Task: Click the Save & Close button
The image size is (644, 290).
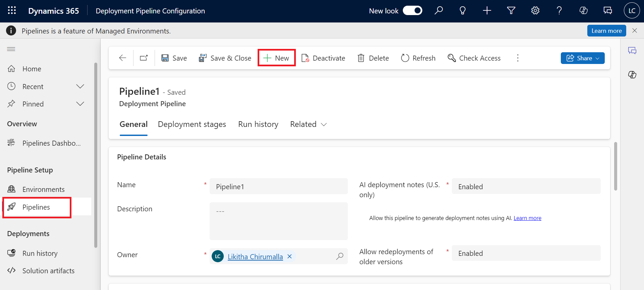Action: (x=225, y=58)
